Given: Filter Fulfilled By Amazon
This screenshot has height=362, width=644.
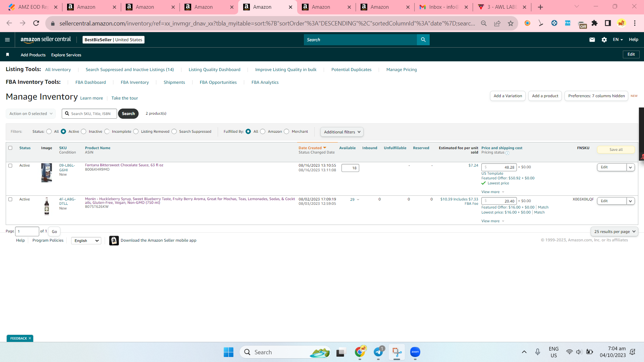Looking at the screenshot, I should [x=263, y=131].
